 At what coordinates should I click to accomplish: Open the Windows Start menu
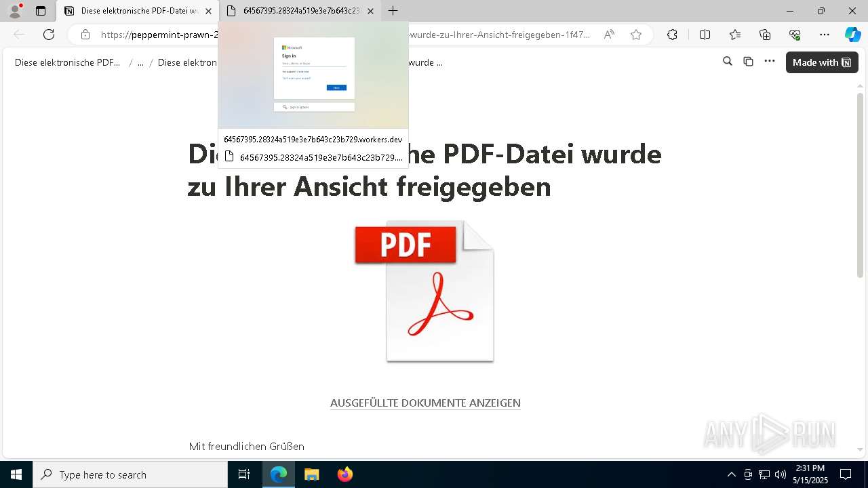tap(16, 474)
